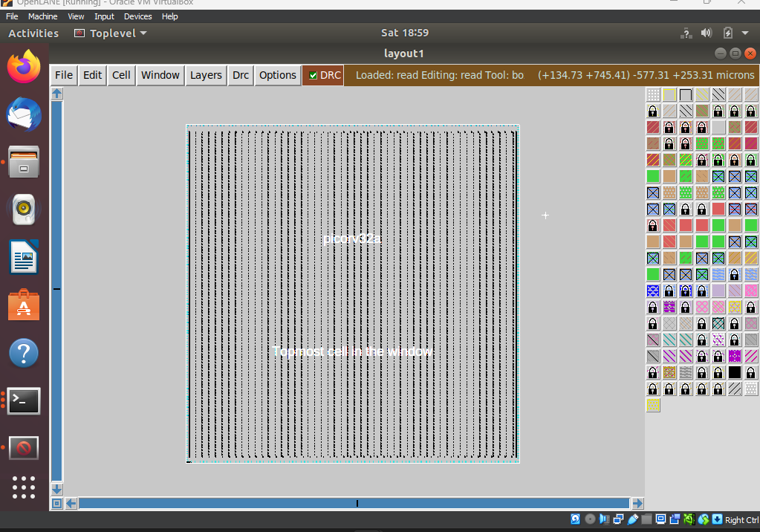Click the 'Topmost cell in the window' text
The image size is (760, 532).
pos(352,351)
